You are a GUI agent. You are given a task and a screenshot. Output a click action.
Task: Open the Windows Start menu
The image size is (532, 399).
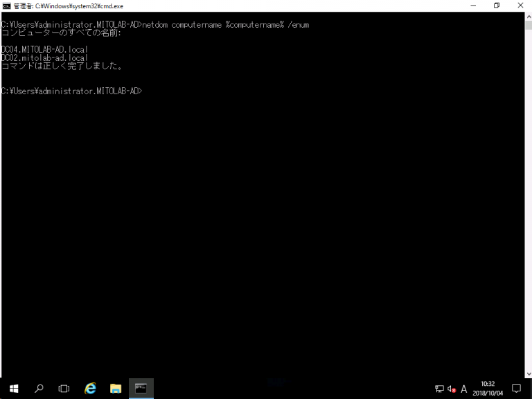(x=14, y=389)
